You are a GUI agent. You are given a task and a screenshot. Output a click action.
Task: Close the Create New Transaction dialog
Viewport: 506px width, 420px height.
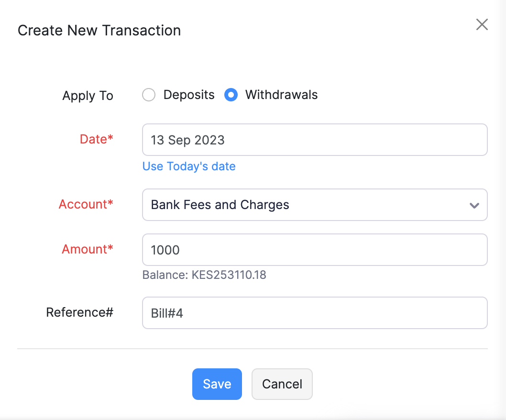click(482, 24)
